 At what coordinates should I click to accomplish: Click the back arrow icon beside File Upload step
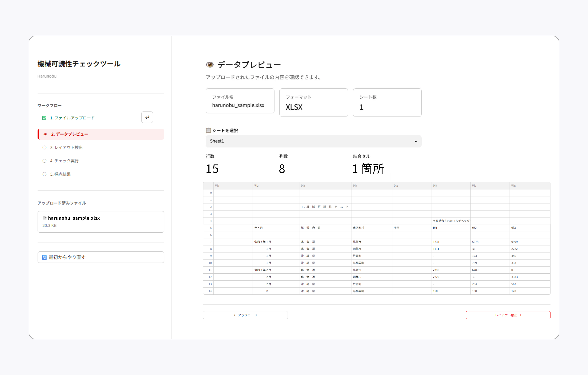tap(147, 117)
